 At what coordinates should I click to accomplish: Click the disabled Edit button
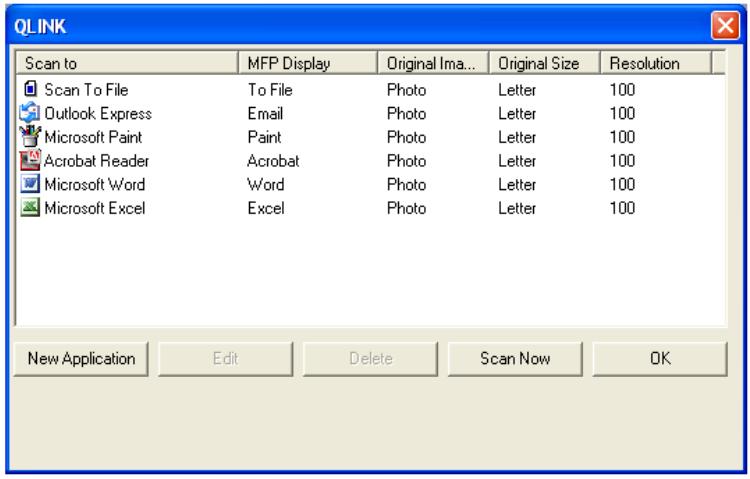226,358
